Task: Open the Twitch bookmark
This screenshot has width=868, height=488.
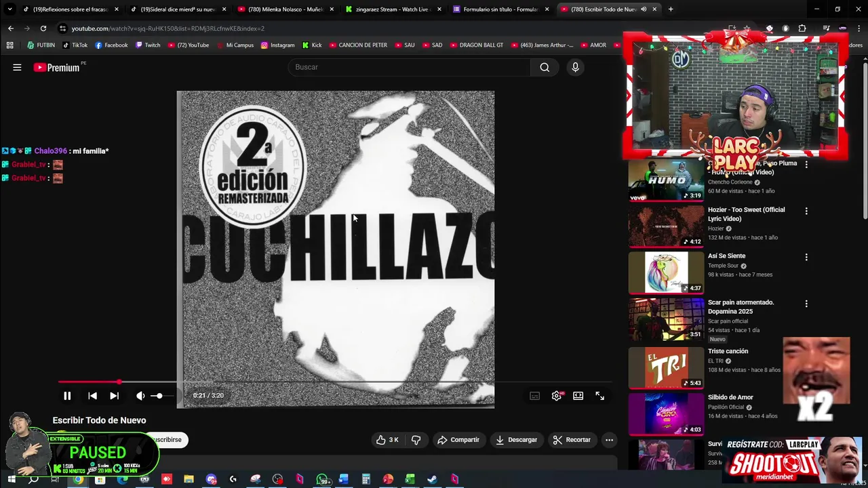Action: coord(148,45)
